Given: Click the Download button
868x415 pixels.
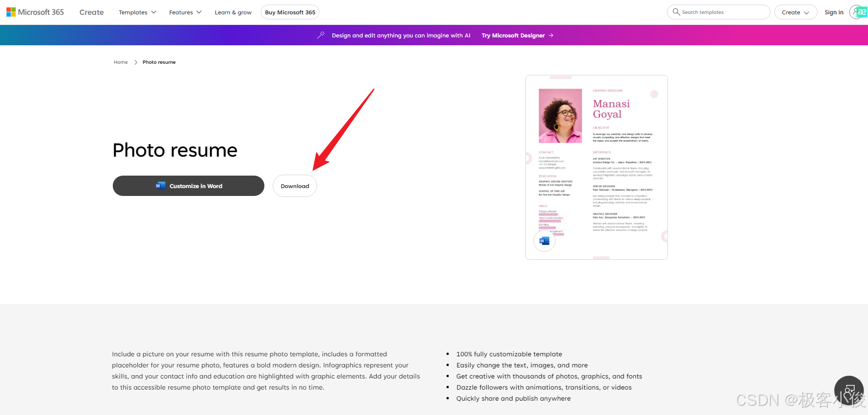Looking at the screenshot, I should 295,186.
